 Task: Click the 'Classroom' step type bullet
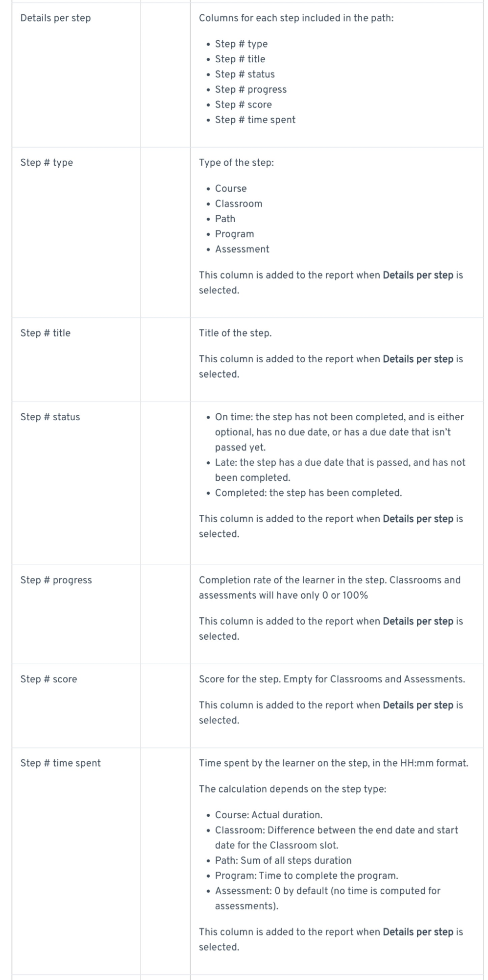239,204
